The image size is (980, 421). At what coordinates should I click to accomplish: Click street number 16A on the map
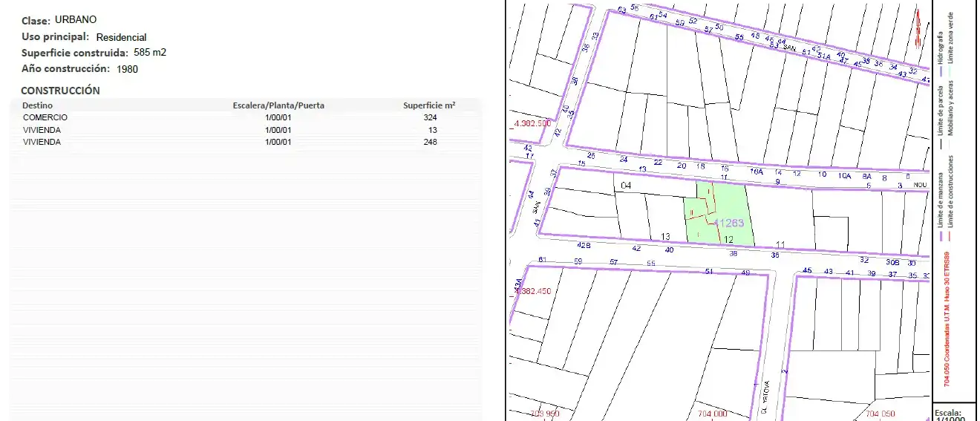click(x=756, y=172)
